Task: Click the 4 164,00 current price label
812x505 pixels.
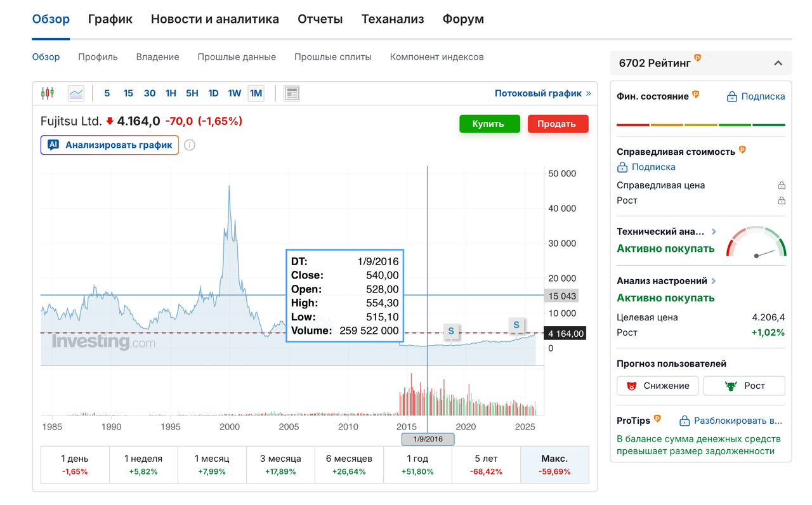Action: [565, 333]
